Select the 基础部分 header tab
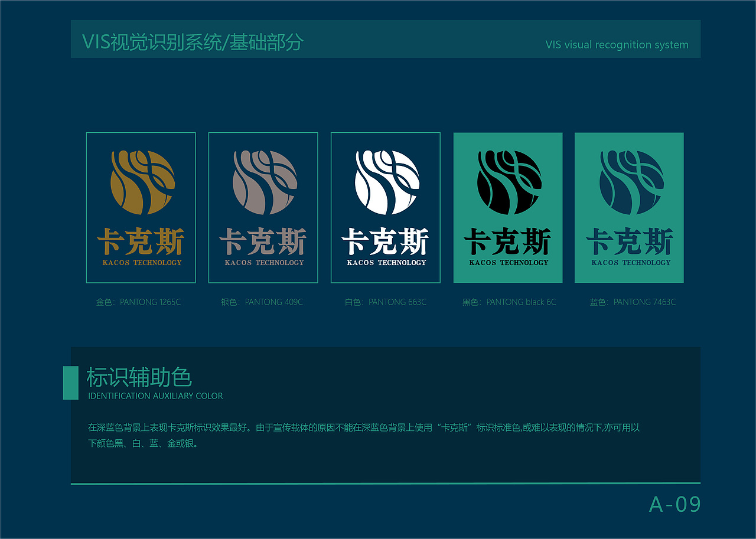The height and width of the screenshot is (539, 756). click(x=266, y=41)
